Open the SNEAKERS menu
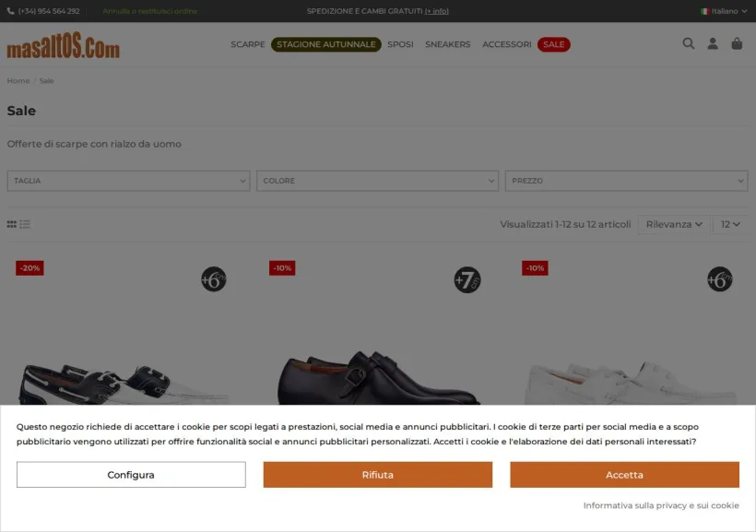Viewport: 756px width, 532px height. point(447,44)
